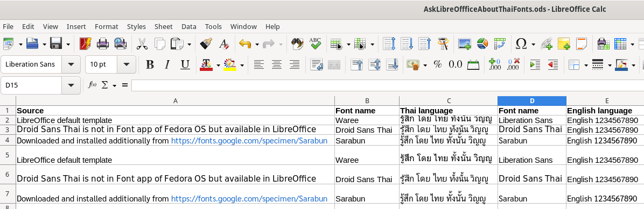Toggle Italic formatting
Viewport: 644px width, 209px height.
167,64
